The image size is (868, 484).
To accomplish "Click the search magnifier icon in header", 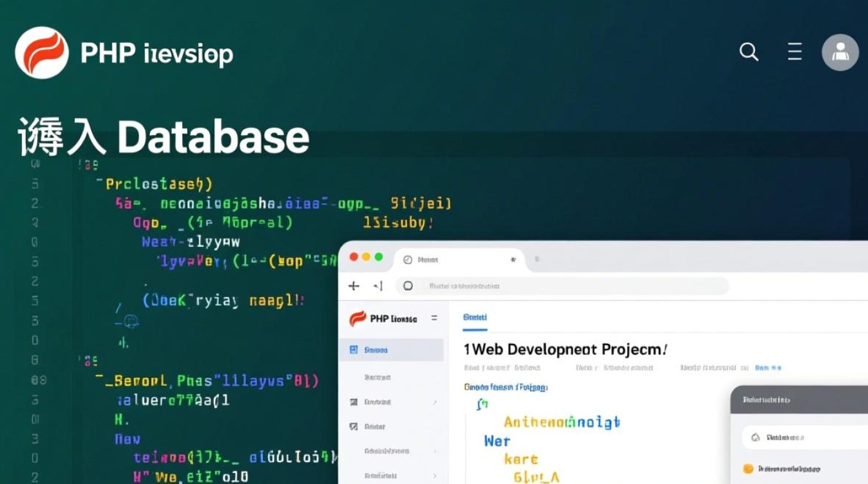I will click(x=749, y=52).
